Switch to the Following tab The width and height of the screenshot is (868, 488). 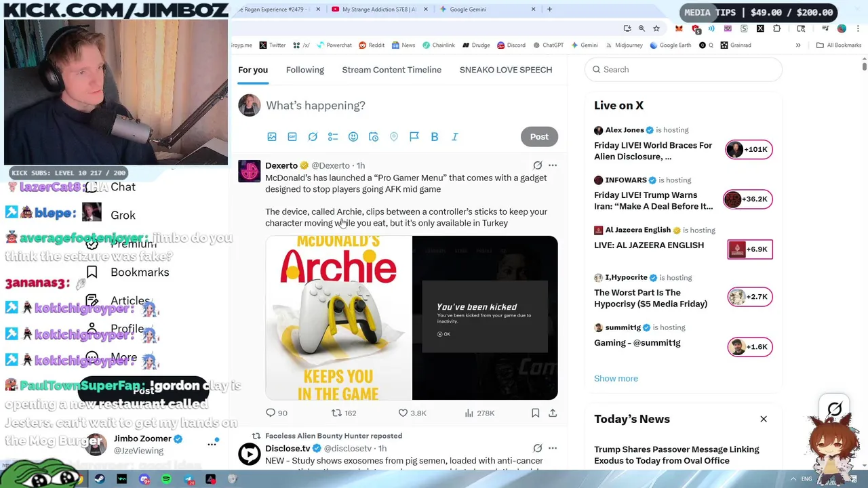click(x=305, y=70)
